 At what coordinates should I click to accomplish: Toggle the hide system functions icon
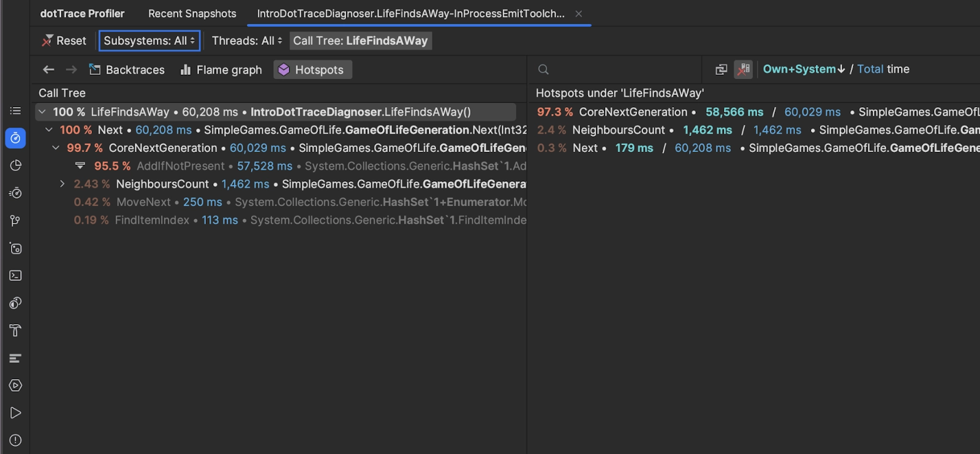pyautogui.click(x=744, y=70)
